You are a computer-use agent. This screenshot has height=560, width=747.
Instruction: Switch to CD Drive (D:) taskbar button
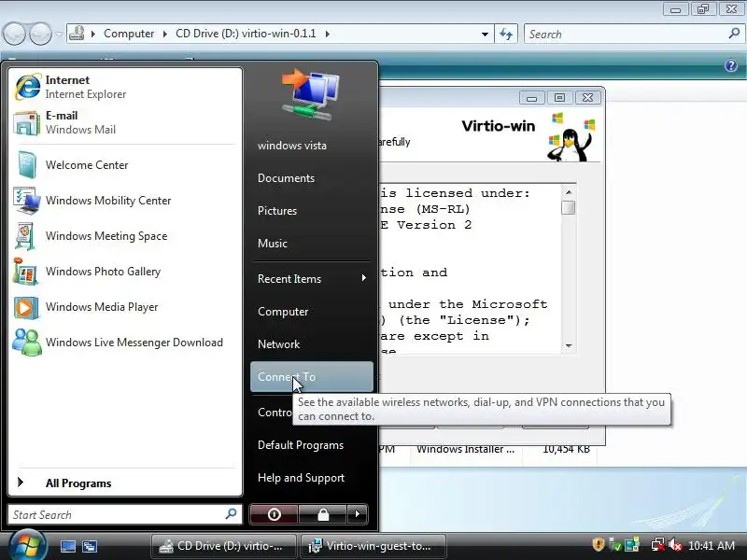click(223, 546)
